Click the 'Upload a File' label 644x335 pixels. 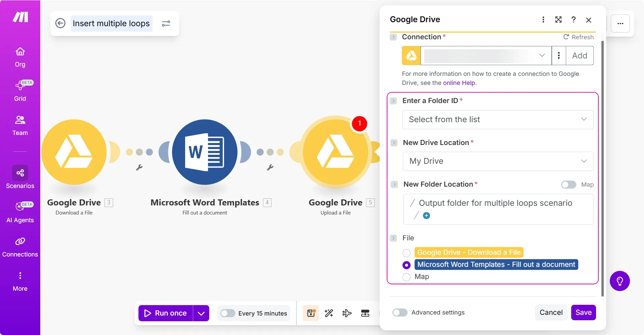(335, 213)
